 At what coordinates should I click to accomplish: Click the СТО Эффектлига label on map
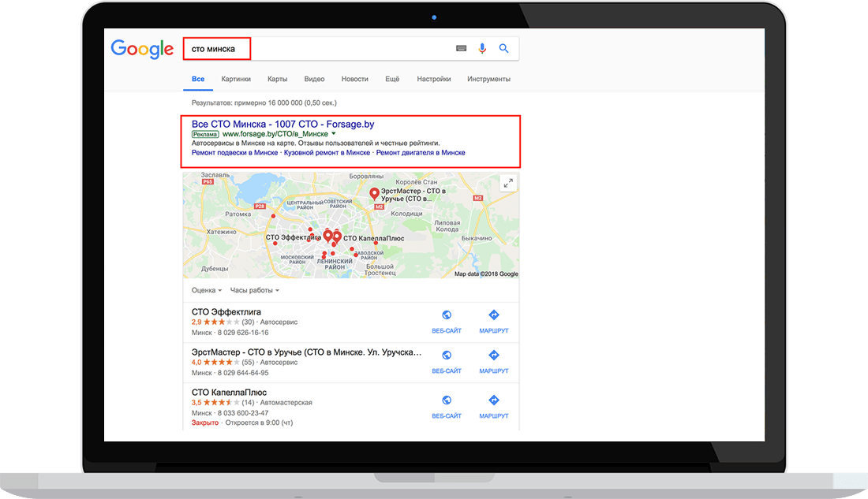pyautogui.click(x=293, y=237)
